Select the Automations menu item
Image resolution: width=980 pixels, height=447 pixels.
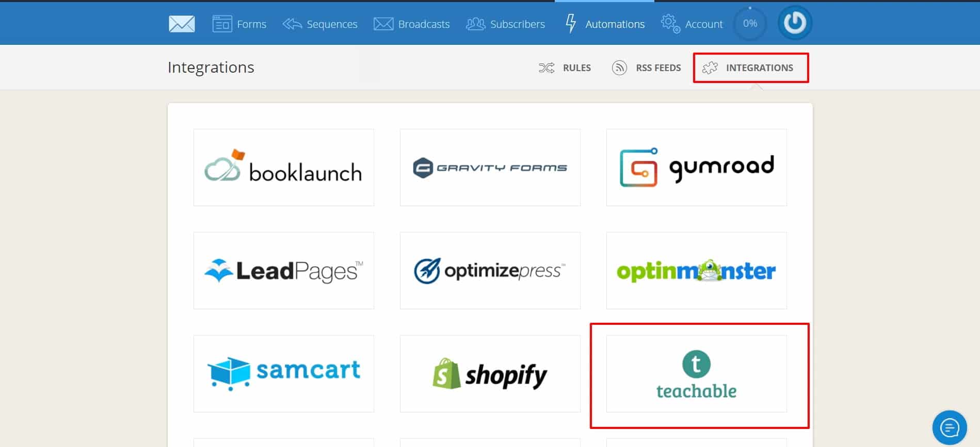605,24
